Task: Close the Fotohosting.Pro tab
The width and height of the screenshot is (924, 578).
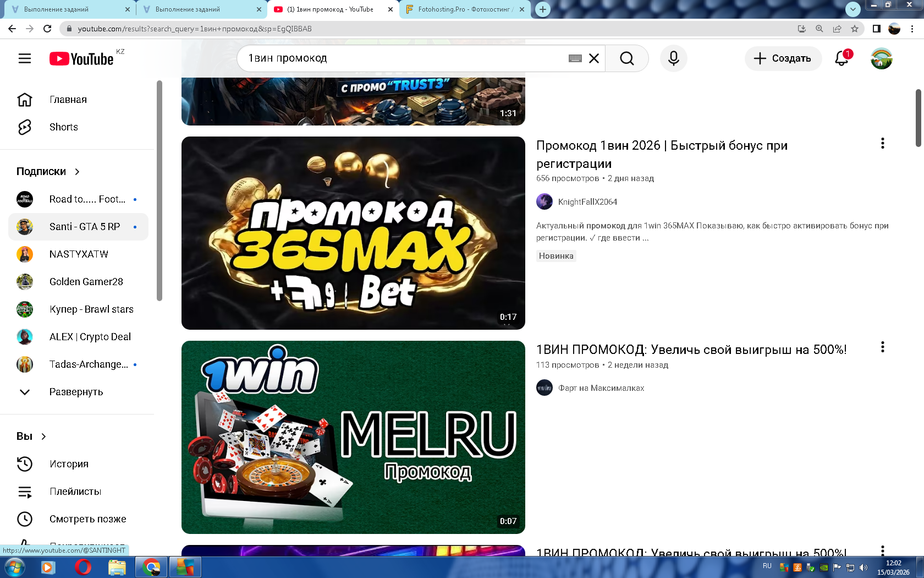Action: [522, 9]
